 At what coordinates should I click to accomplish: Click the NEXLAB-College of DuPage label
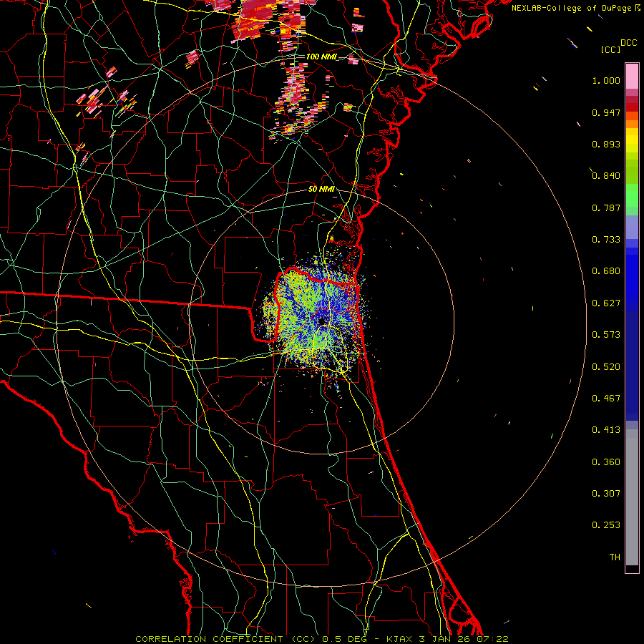click(x=572, y=8)
